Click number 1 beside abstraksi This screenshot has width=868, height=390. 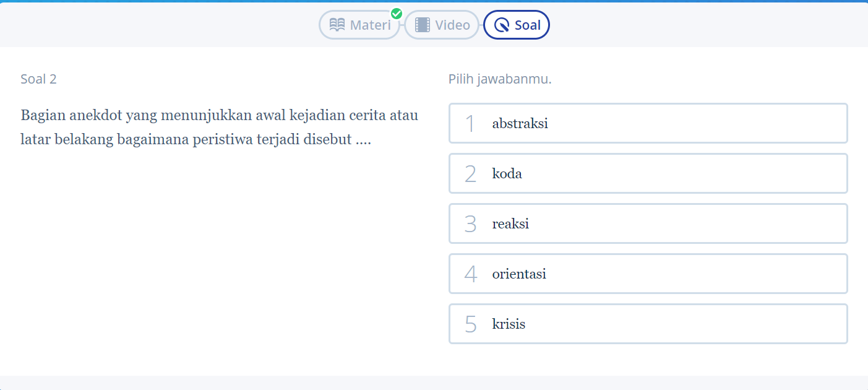pos(470,124)
